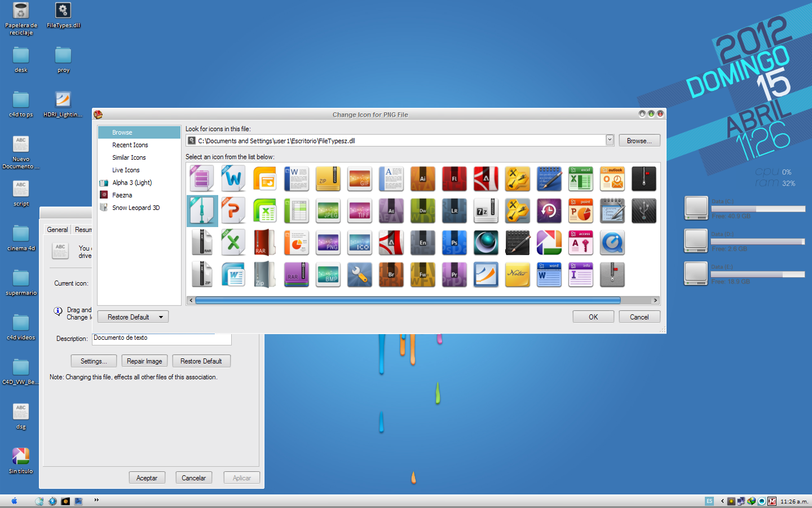The width and height of the screenshot is (812, 508).
Task: Choose the yellow sticky Notes icon
Action: pos(518,275)
